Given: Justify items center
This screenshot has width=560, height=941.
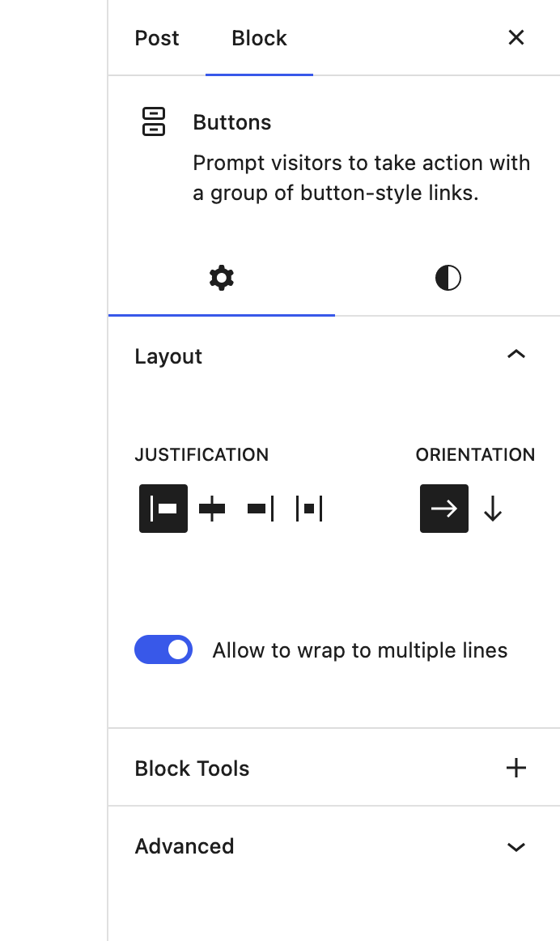Looking at the screenshot, I should tap(212, 509).
